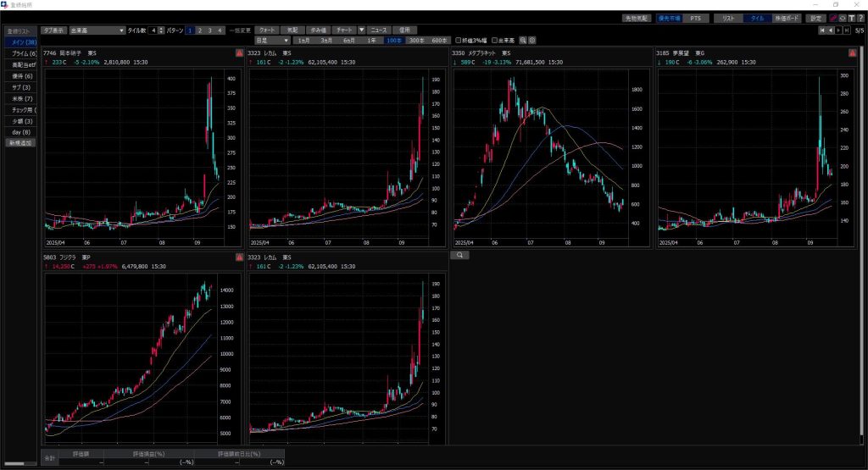Switch market toggle to PTS
Image resolution: width=868 pixels, height=470 pixels.
(695, 18)
